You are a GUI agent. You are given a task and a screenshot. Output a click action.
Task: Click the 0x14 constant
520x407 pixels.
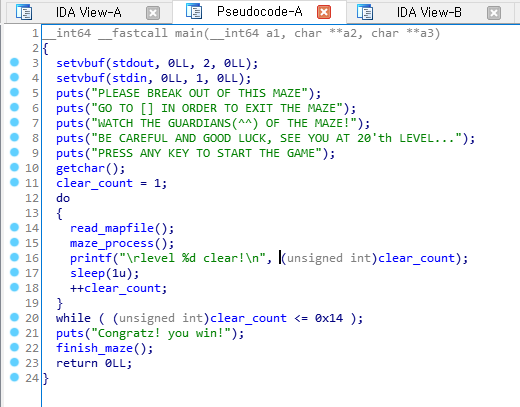pyautogui.click(x=329, y=318)
